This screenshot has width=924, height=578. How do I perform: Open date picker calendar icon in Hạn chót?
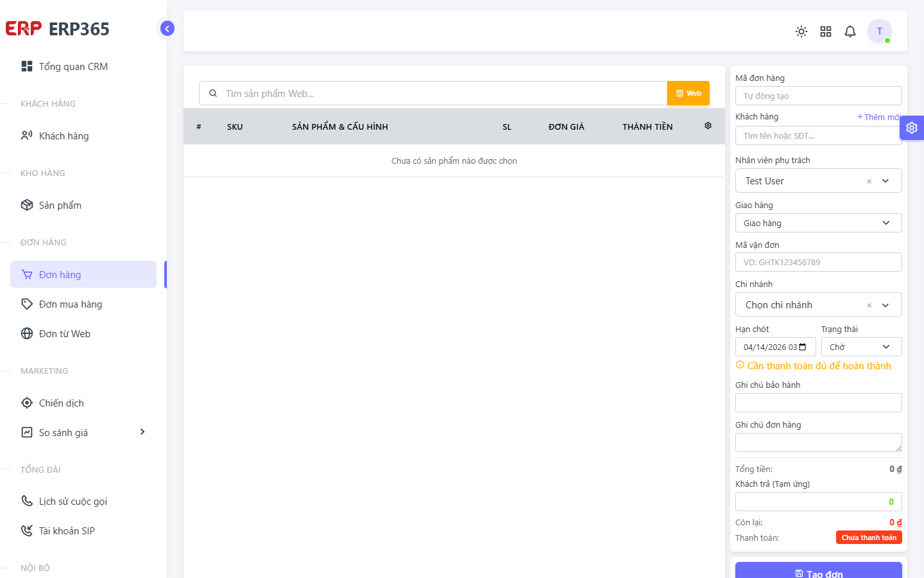click(x=803, y=347)
